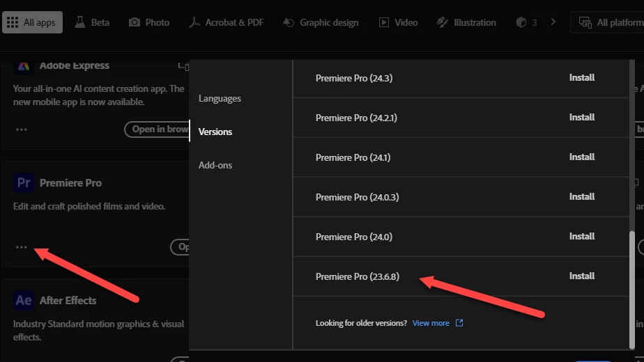Image resolution: width=644 pixels, height=362 pixels.
Task: Open the Add-ons section in sidebar
Action: point(215,165)
